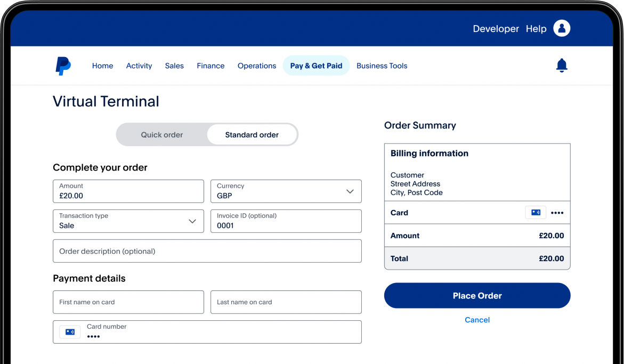Open the Pay & Get Paid tab
The image size is (624, 364).
316,66
